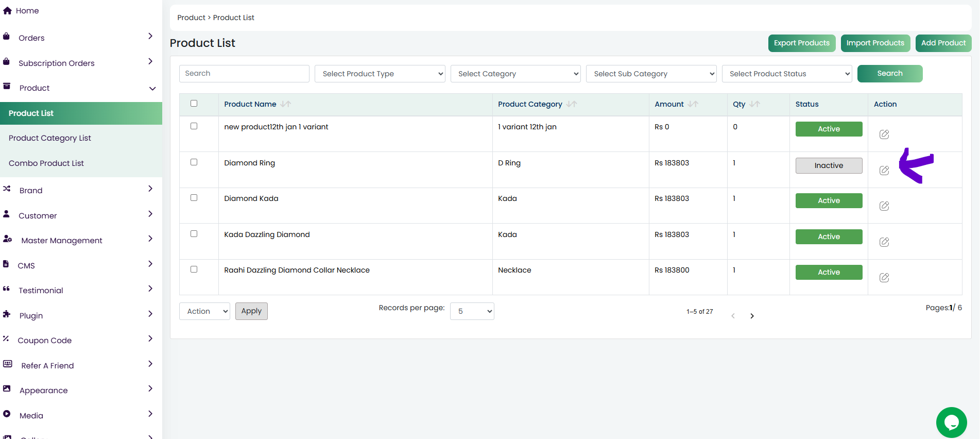Click the Customer person icon in the sidebar
This screenshot has height=439, width=980.
point(6,213)
